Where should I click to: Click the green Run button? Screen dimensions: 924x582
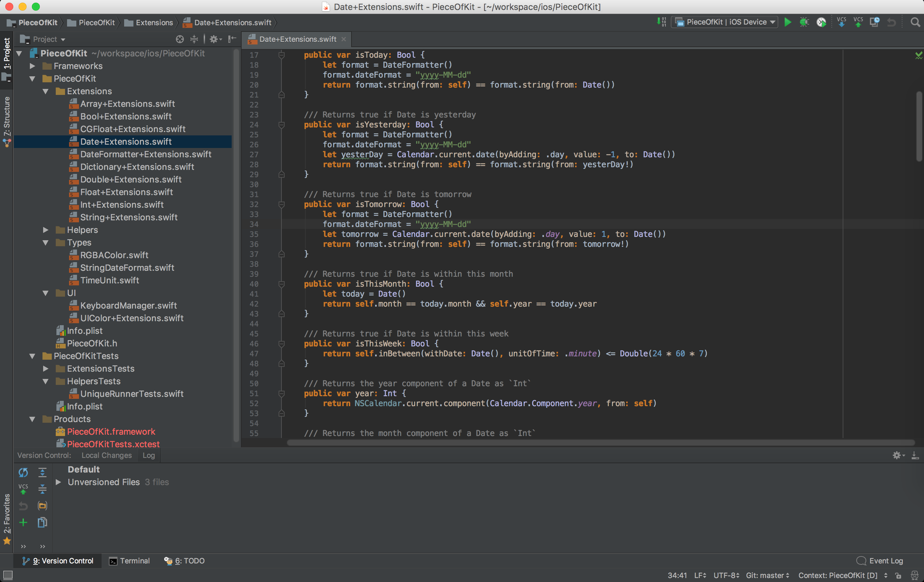coord(787,22)
